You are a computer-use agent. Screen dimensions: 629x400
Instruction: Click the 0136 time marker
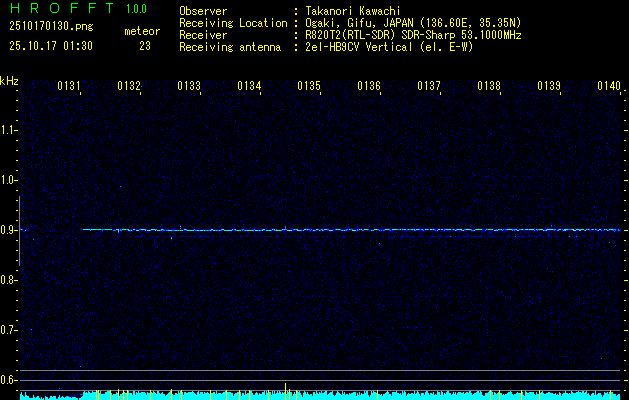pyautogui.click(x=369, y=86)
